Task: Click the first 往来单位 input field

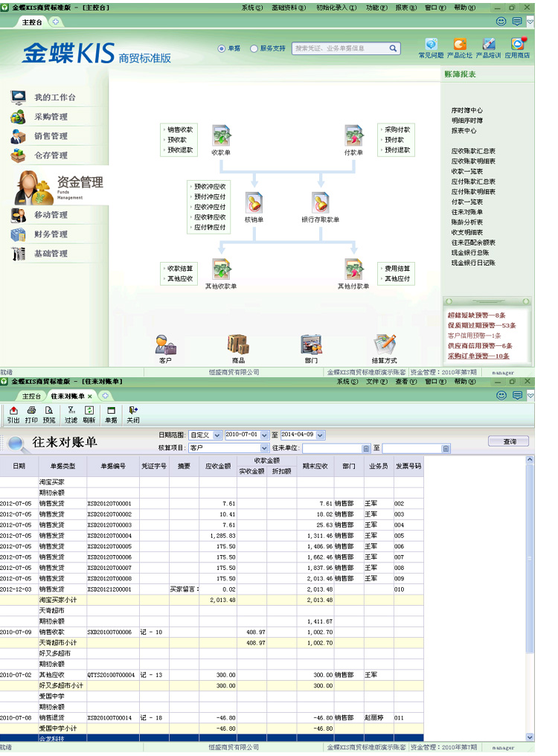Action: tap(333, 449)
